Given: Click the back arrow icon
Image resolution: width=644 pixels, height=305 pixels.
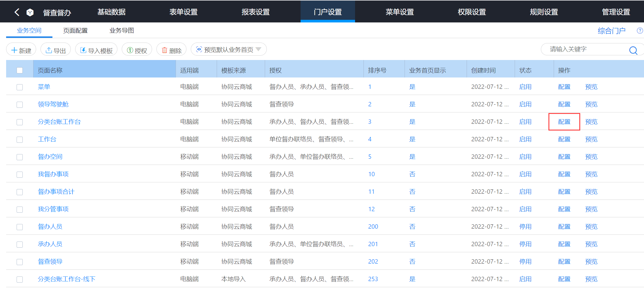Looking at the screenshot, I should click(x=17, y=12).
